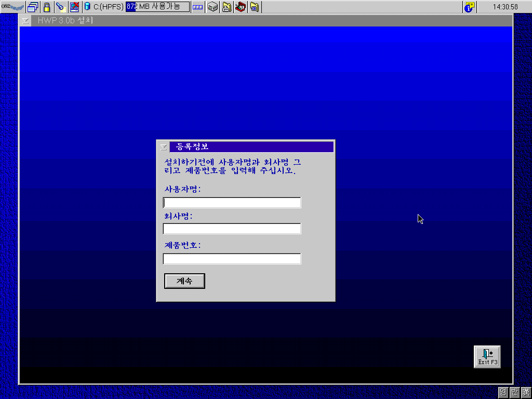The height and width of the screenshot is (399, 532).
Task: Open the red toolbox icon
Action: [x=241, y=7]
